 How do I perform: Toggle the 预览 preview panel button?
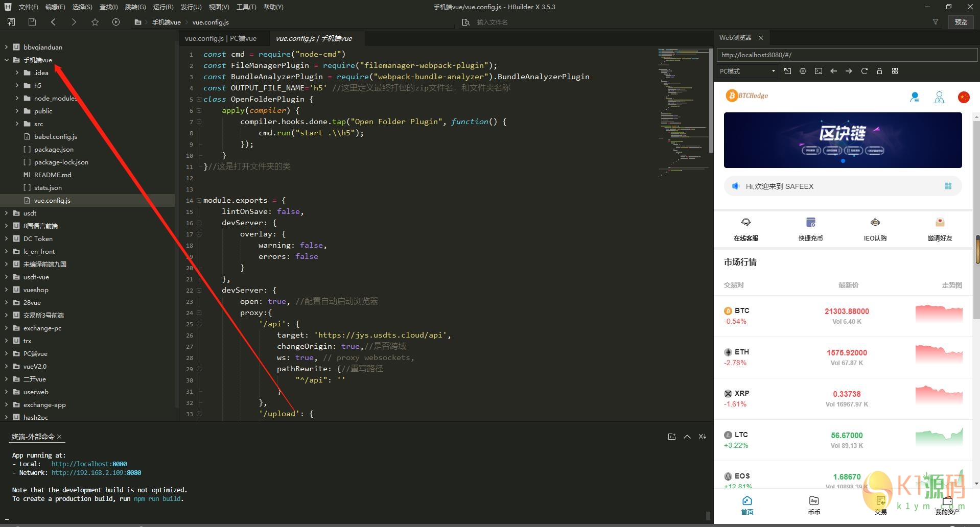click(961, 22)
